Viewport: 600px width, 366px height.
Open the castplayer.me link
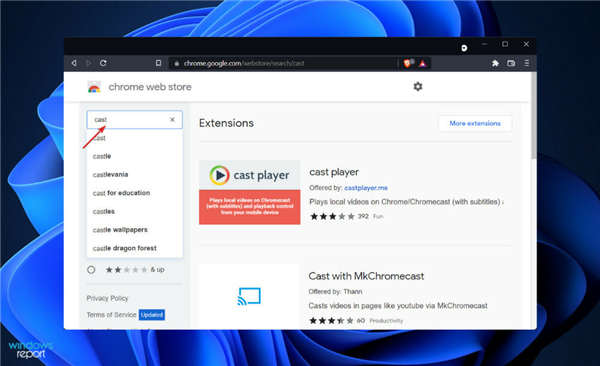pos(366,188)
